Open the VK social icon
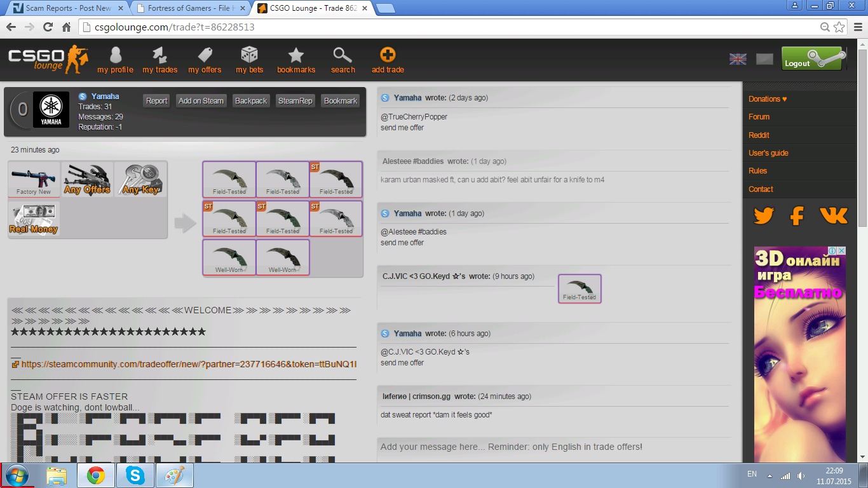 (833, 216)
